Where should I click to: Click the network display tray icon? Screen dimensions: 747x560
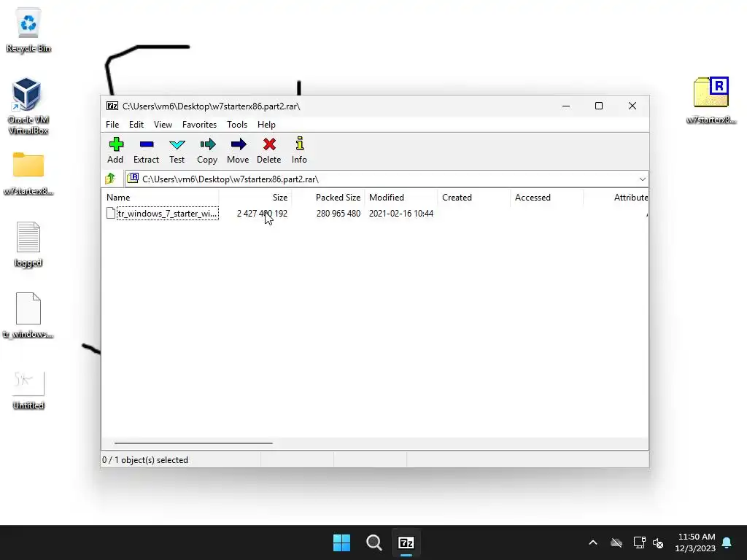point(639,542)
